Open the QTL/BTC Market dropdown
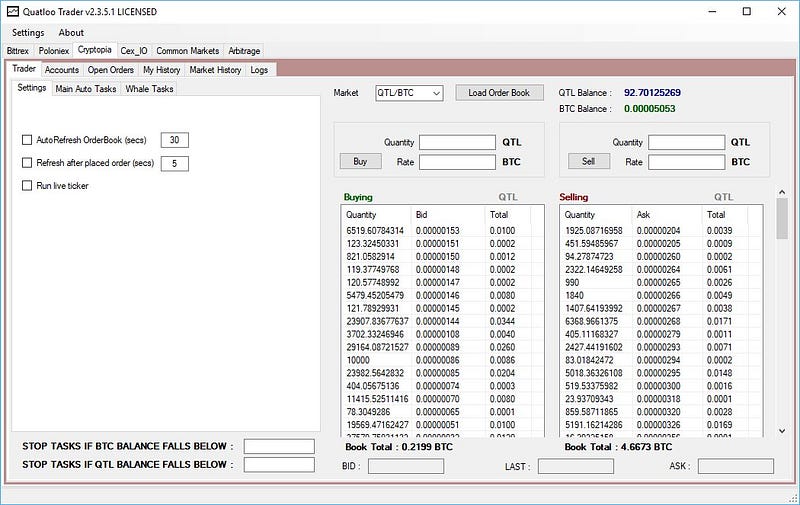The width and height of the screenshot is (800, 505). tap(409, 93)
